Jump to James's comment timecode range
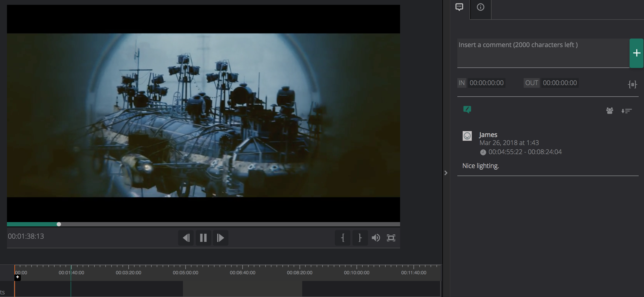 [x=525, y=152]
